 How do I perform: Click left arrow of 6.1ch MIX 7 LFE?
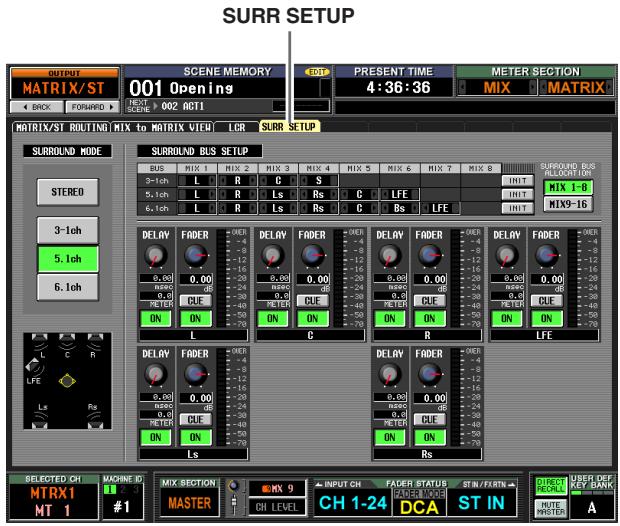pyautogui.click(x=425, y=208)
